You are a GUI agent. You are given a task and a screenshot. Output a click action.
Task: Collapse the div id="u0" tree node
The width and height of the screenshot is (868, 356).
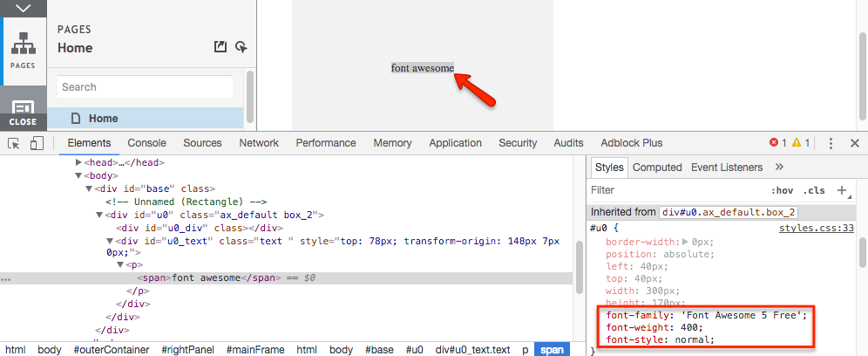[x=98, y=215]
